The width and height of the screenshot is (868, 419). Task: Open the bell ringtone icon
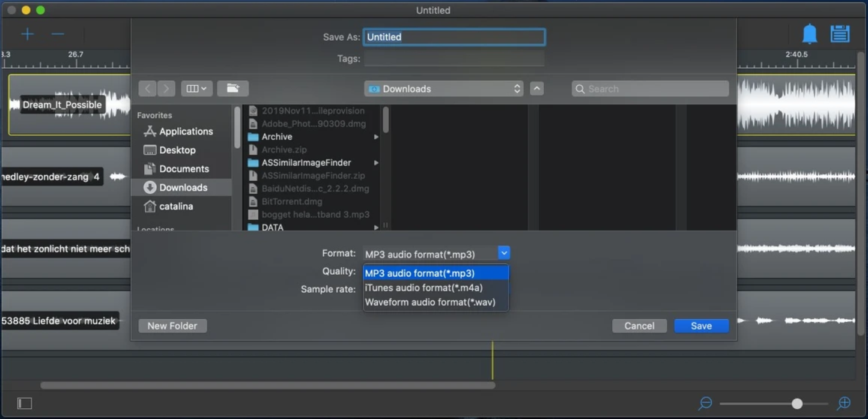[x=810, y=34]
